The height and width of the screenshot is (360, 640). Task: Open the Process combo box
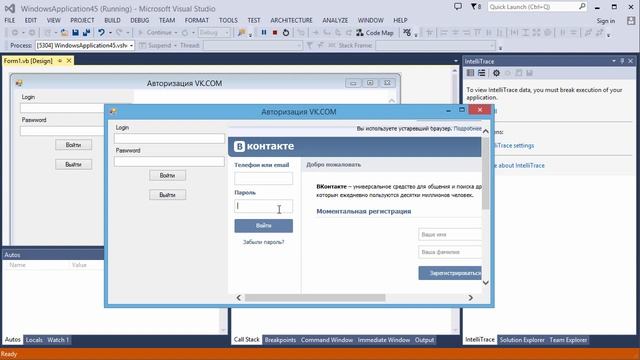click(x=85, y=45)
